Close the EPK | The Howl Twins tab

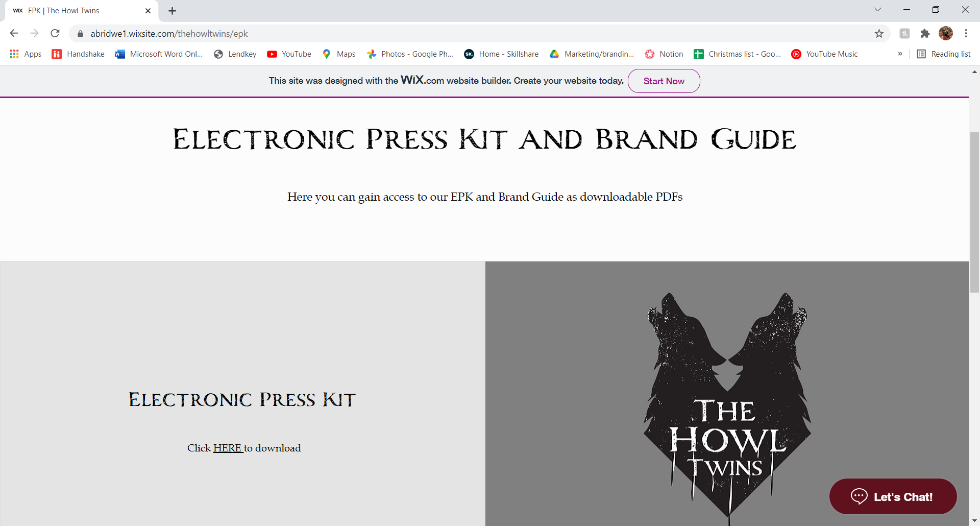coord(148,11)
